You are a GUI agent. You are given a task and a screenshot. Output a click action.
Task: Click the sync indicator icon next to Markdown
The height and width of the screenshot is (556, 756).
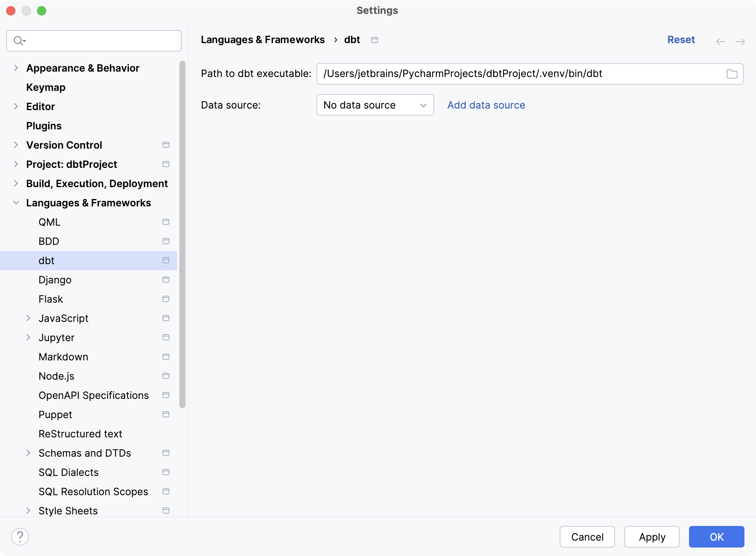[166, 357]
